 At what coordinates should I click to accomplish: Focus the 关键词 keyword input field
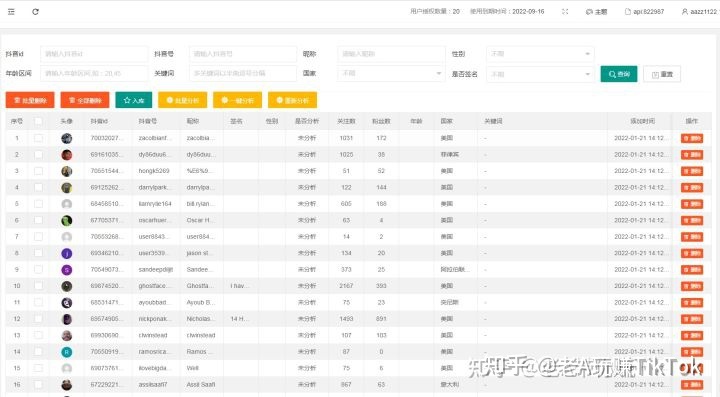point(243,73)
